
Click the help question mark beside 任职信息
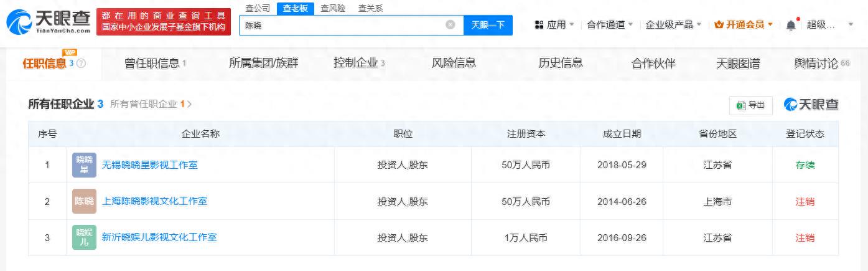[81, 64]
